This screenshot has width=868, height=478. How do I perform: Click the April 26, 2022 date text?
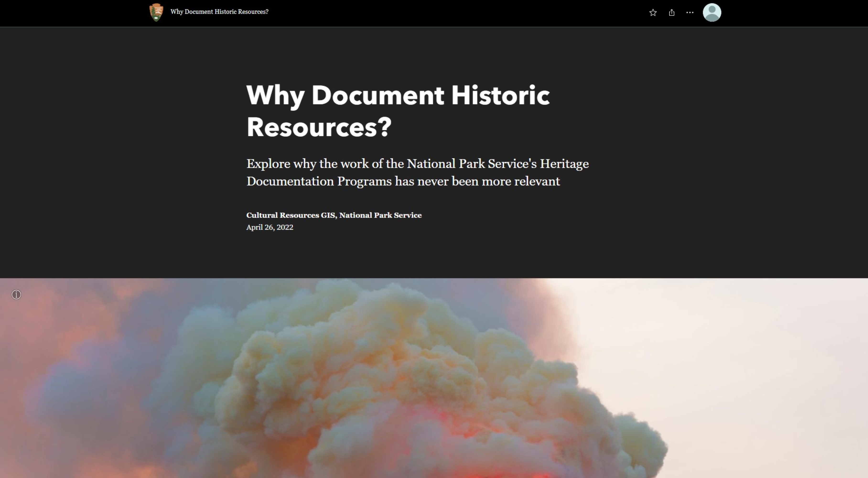(270, 227)
